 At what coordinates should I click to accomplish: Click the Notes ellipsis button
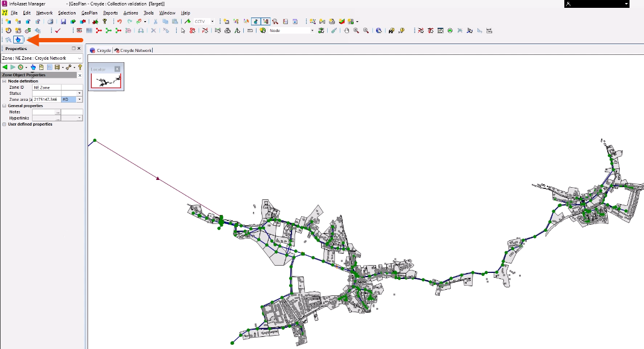(x=57, y=112)
